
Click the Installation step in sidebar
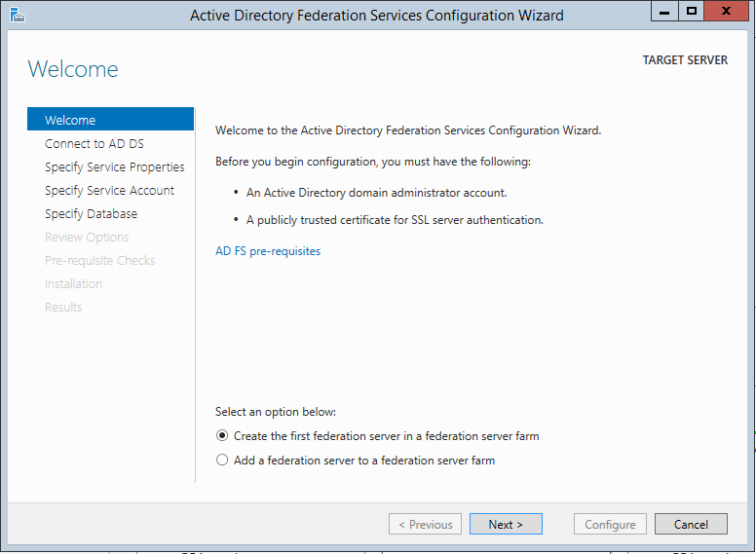(x=73, y=284)
